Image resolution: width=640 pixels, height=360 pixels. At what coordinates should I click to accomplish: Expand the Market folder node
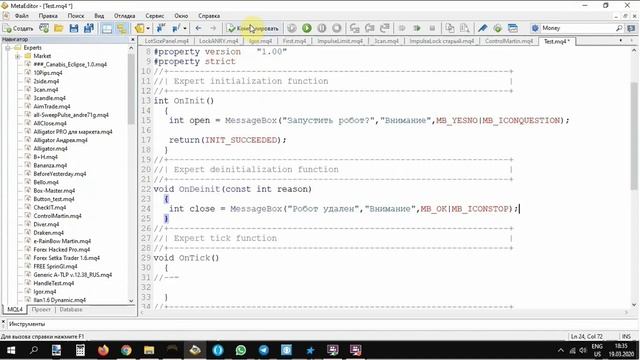tap(18, 56)
